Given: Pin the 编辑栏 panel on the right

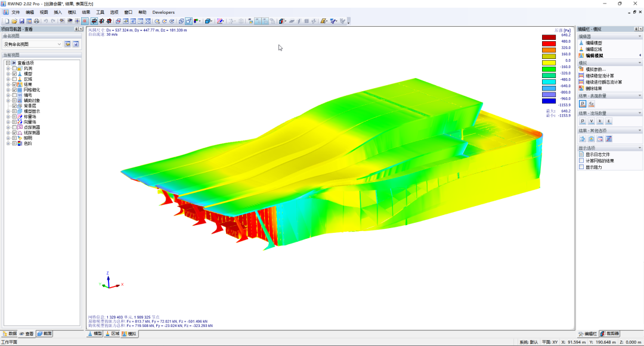Looking at the screenshot, I should 636,29.
